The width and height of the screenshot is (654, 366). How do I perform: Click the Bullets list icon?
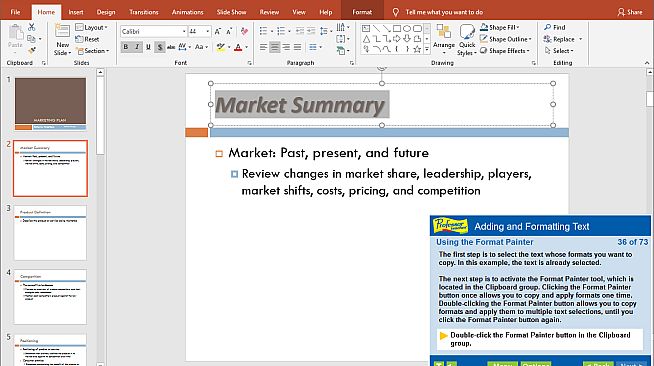pyautogui.click(x=263, y=31)
